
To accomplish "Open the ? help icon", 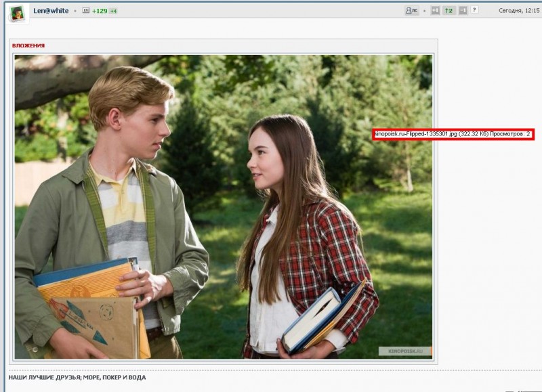I will point(474,10).
